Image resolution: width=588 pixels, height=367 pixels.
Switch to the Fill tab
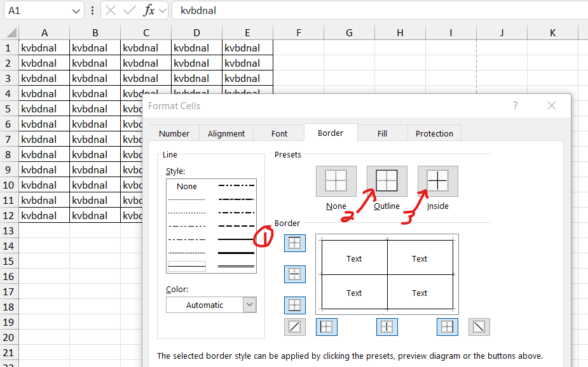(382, 133)
